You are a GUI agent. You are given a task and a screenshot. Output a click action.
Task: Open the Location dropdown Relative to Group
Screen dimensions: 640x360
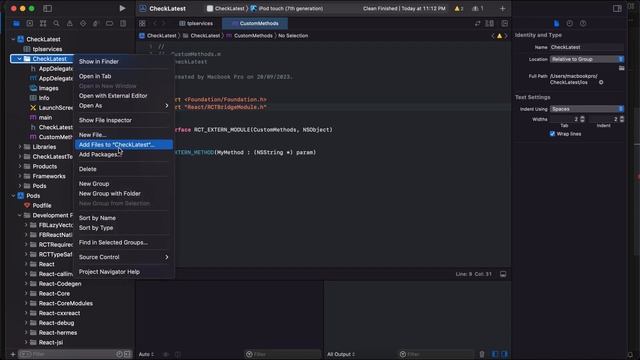click(x=587, y=59)
